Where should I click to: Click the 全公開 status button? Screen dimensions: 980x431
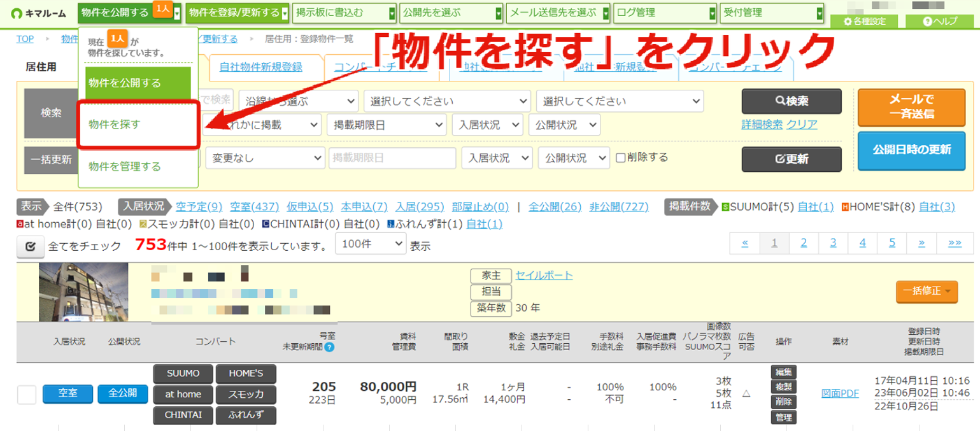pyautogui.click(x=123, y=394)
